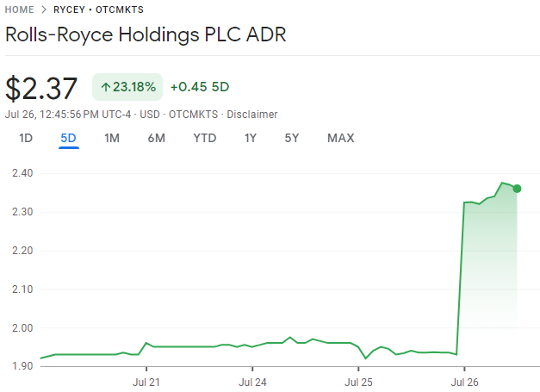
Task: Click the 1.90 y-axis label
Action: pyautogui.click(x=22, y=366)
